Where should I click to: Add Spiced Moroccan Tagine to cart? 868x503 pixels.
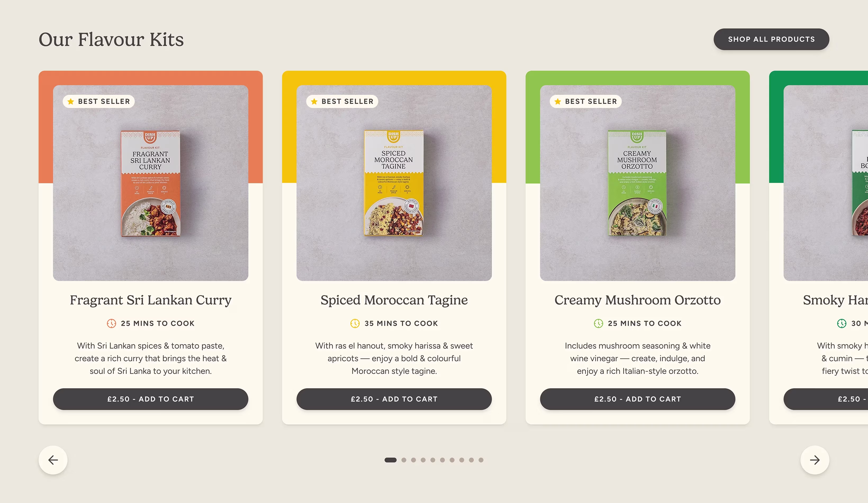[x=394, y=399]
